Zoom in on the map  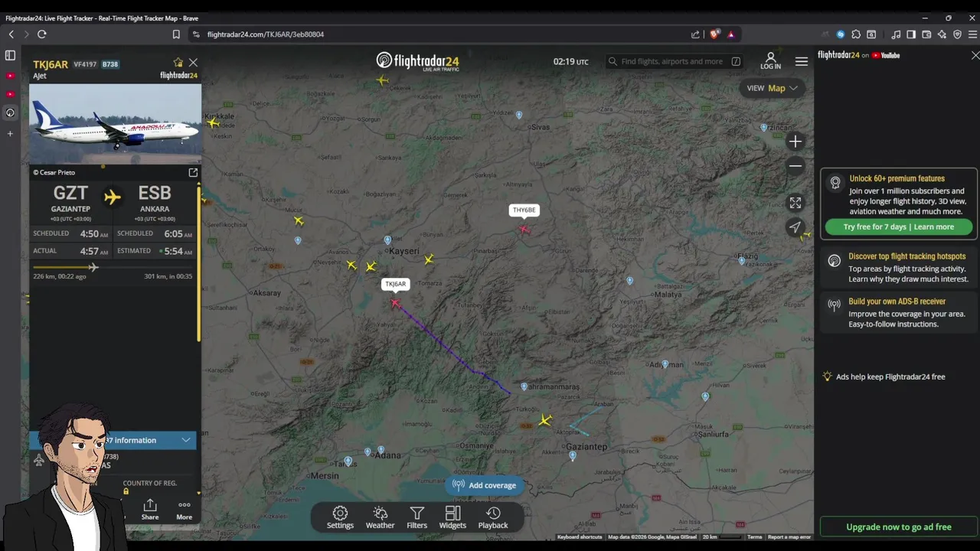[795, 142]
